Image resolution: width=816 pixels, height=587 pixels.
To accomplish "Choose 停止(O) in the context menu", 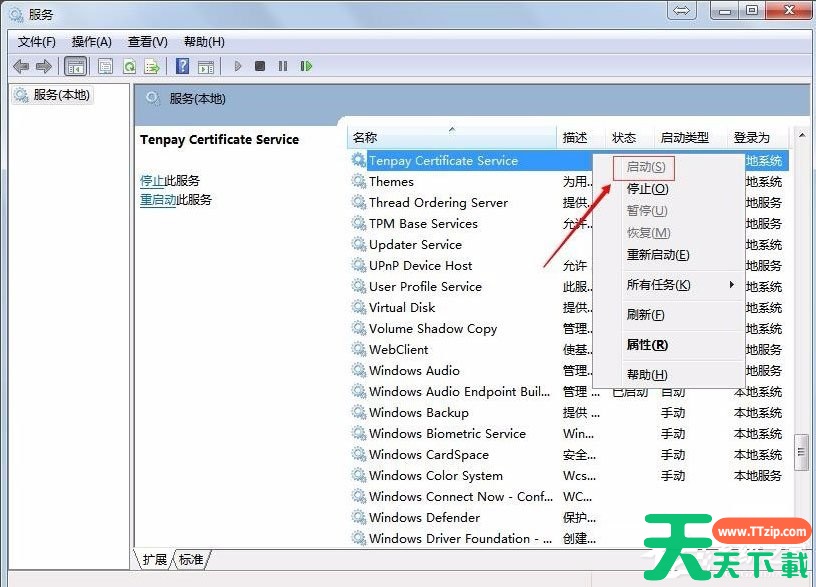I will pos(647,189).
